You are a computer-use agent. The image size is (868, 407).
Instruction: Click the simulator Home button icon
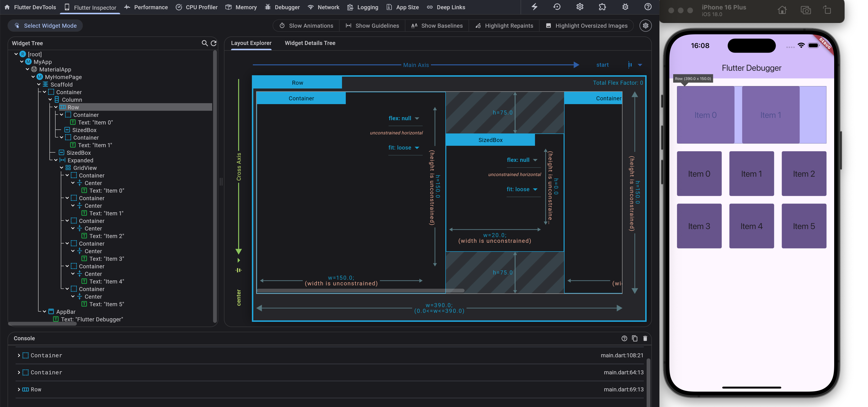pos(782,10)
